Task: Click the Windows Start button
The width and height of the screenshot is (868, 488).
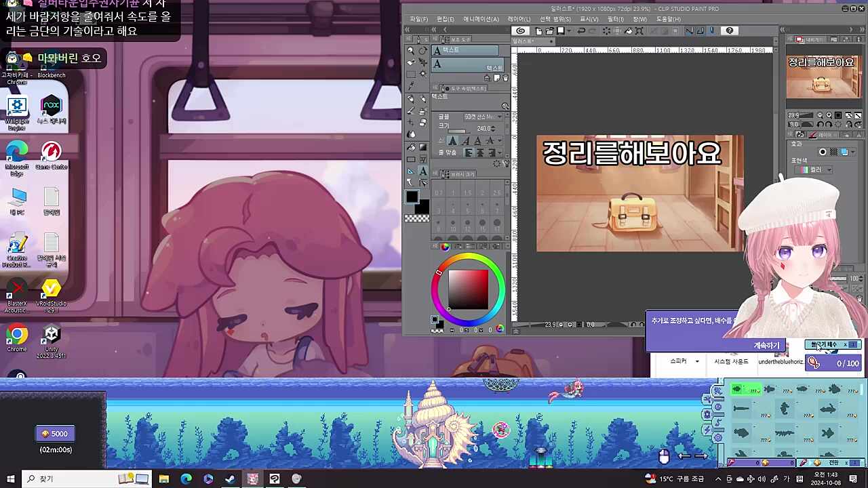Action: (x=10, y=479)
